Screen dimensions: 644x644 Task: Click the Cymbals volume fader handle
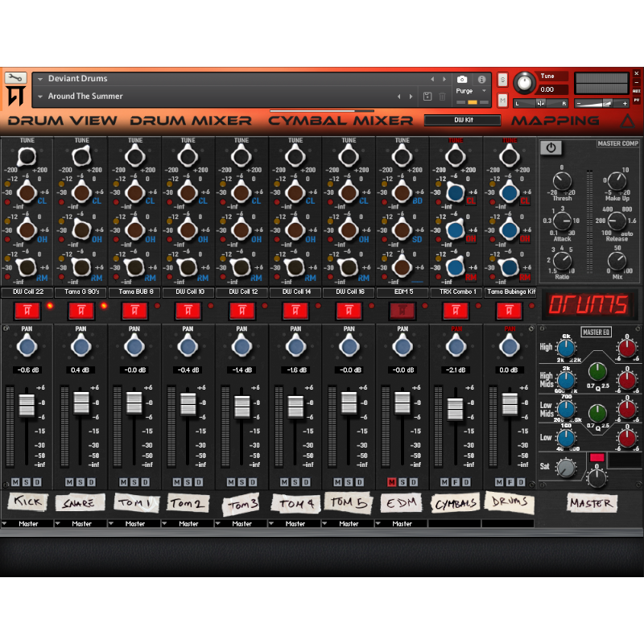coord(455,409)
